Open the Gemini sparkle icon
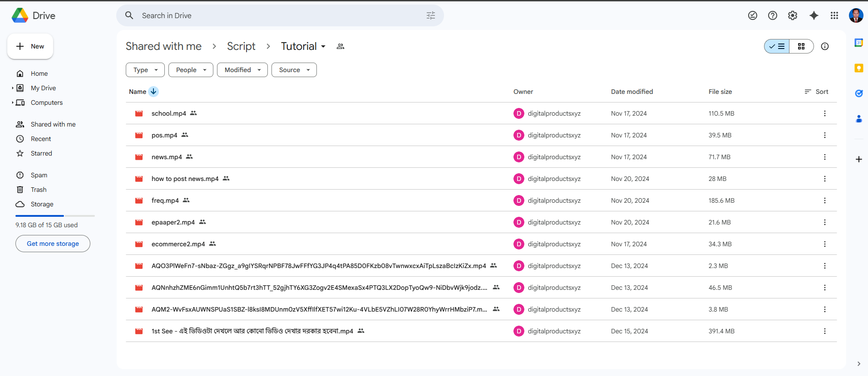 pos(814,15)
